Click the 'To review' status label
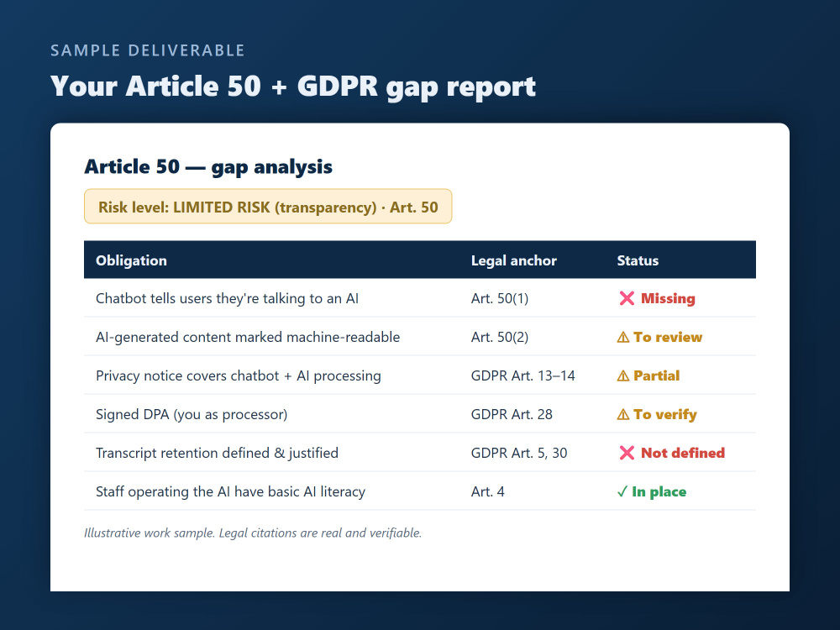Screen dimensions: 840x630 668,337
